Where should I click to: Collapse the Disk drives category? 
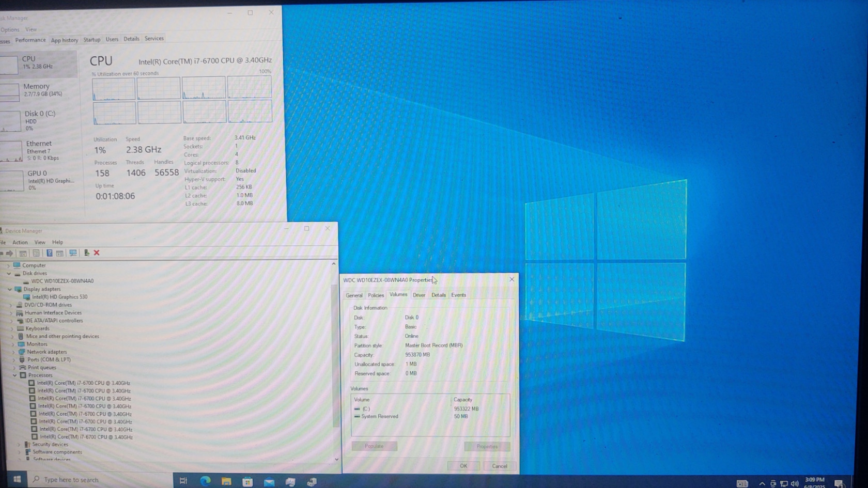[x=9, y=273]
